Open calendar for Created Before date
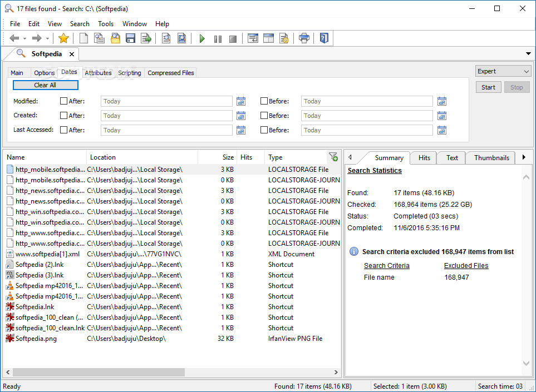This screenshot has height=392, width=536. click(x=442, y=116)
